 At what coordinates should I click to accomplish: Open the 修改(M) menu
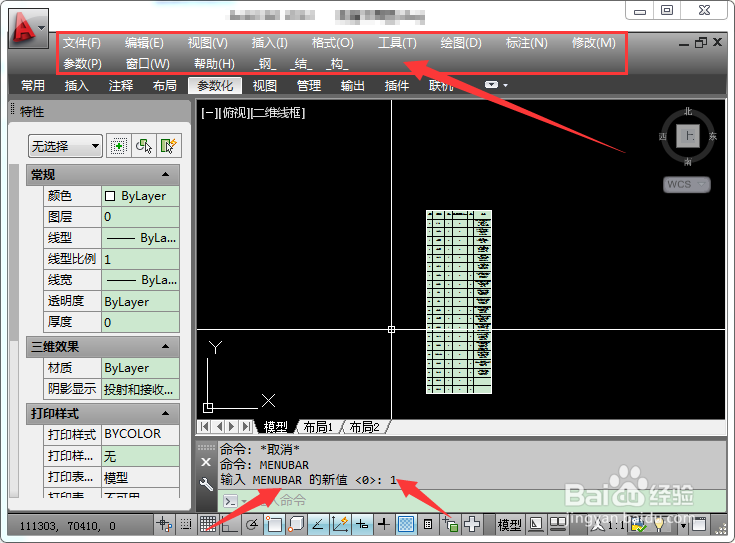pos(593,43)
